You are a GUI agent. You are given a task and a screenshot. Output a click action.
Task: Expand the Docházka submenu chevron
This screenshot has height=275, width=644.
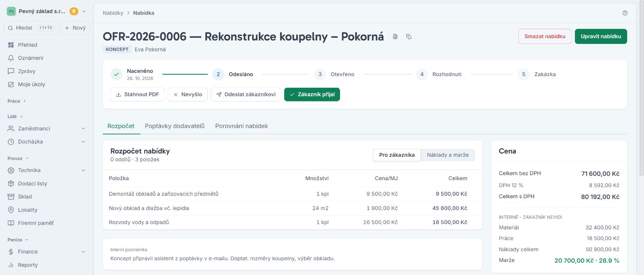(83, 142)
